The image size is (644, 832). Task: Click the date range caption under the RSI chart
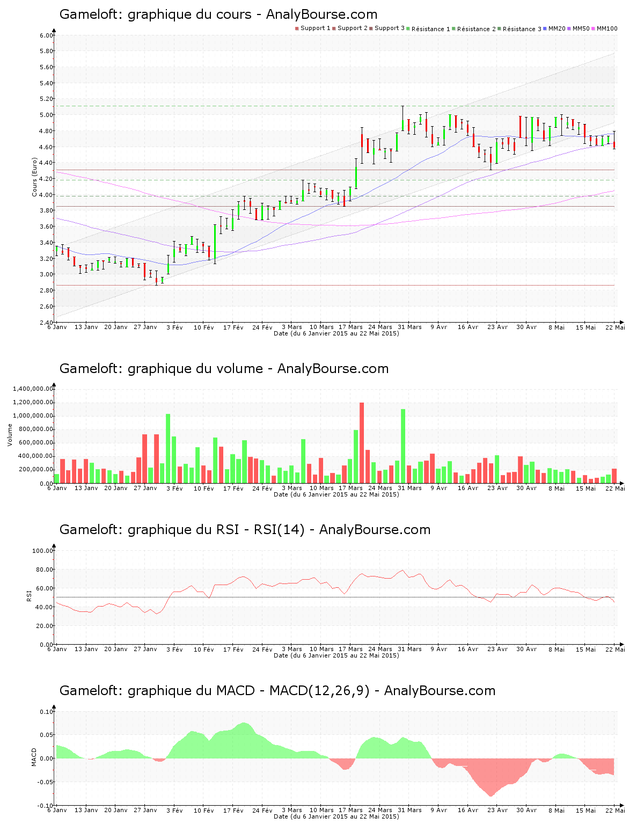336,655
